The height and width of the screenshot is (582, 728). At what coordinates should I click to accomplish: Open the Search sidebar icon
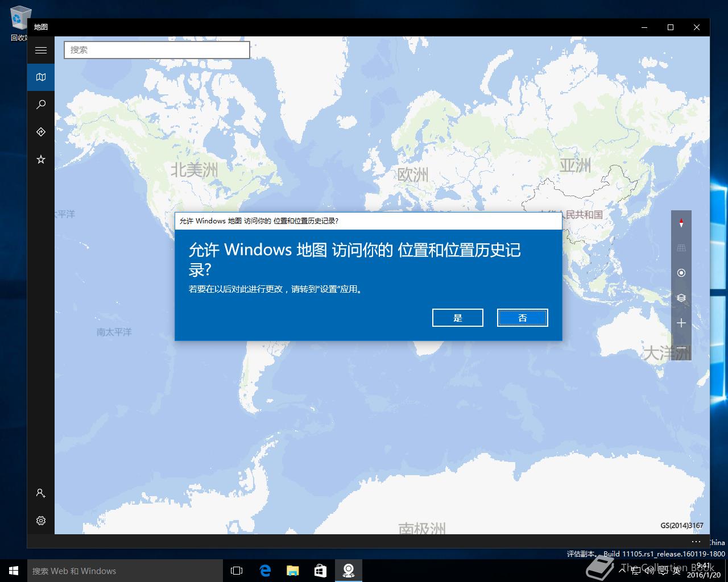(41, 105)
